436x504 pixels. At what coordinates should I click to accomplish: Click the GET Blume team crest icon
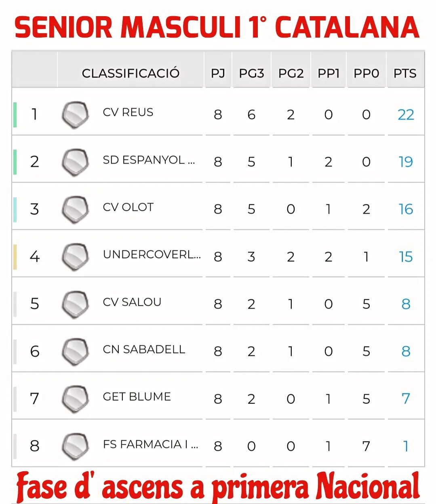(x=75, y=399)
